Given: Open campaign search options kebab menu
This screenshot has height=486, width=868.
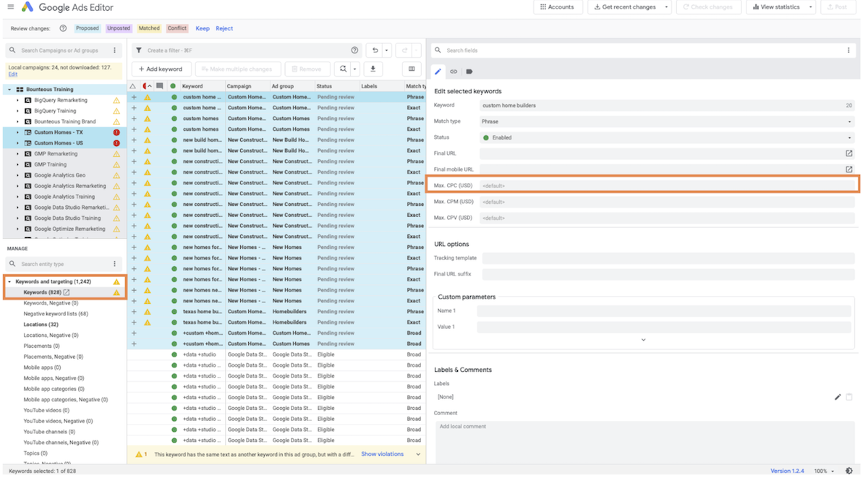Looking at the screenshot, I should click(x=114, y=51).
